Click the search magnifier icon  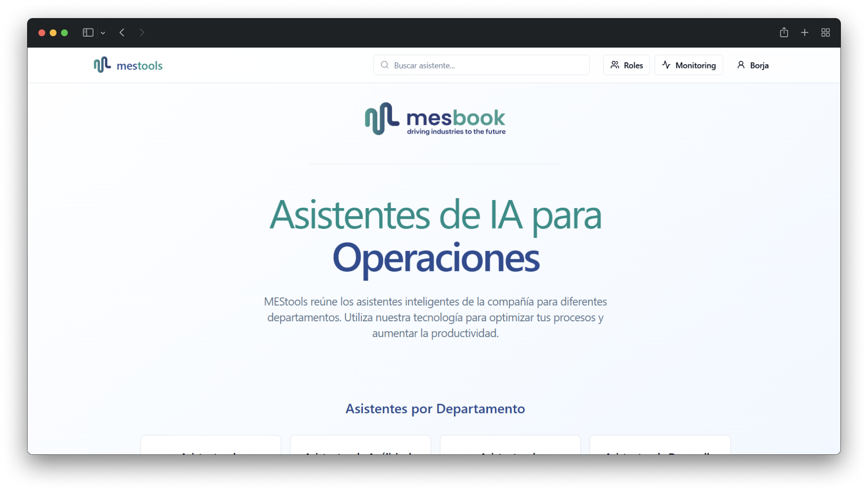(x=385, y=65)
